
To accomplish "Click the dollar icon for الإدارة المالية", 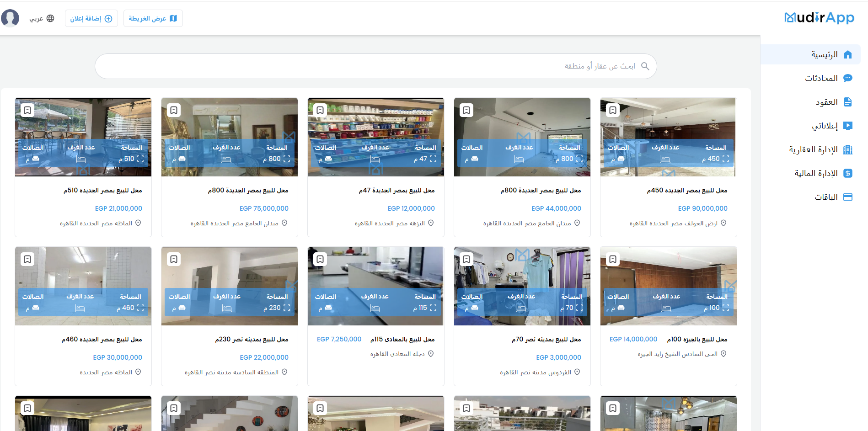I will pyautogui.click(x=847, y=173).
